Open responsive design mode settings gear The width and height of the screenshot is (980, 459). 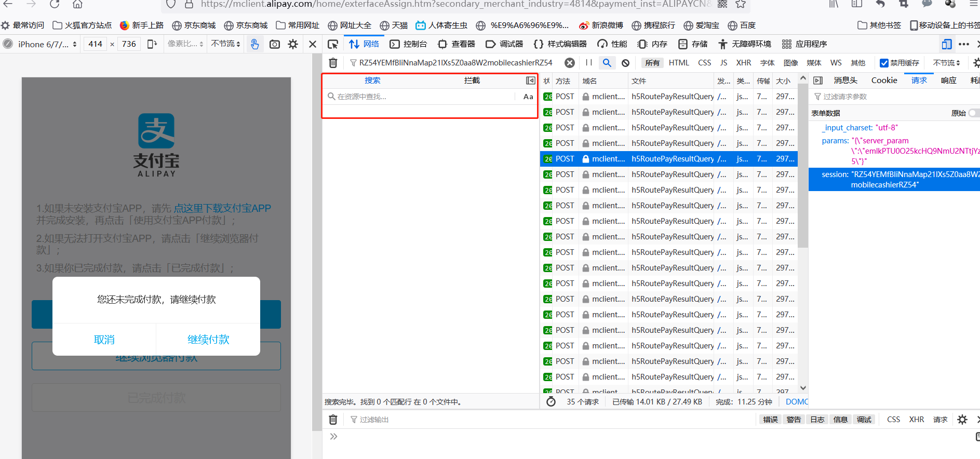[293, 44]
